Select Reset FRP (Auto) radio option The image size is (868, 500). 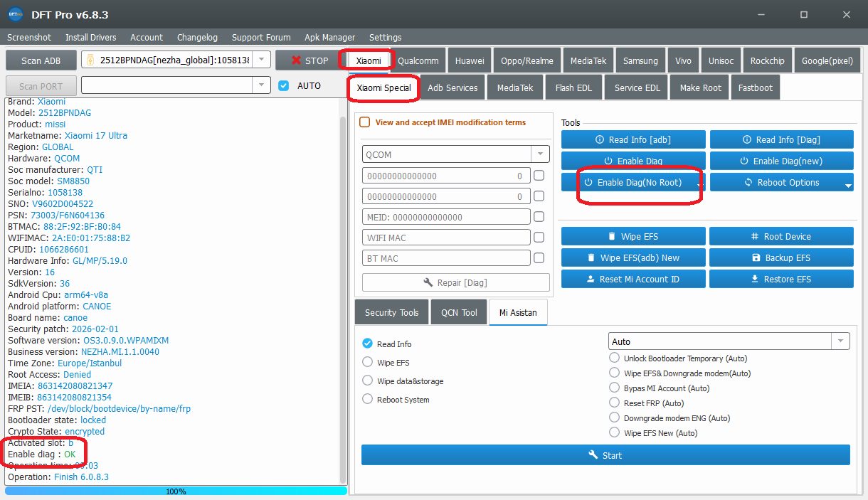(x=615, y=403)
